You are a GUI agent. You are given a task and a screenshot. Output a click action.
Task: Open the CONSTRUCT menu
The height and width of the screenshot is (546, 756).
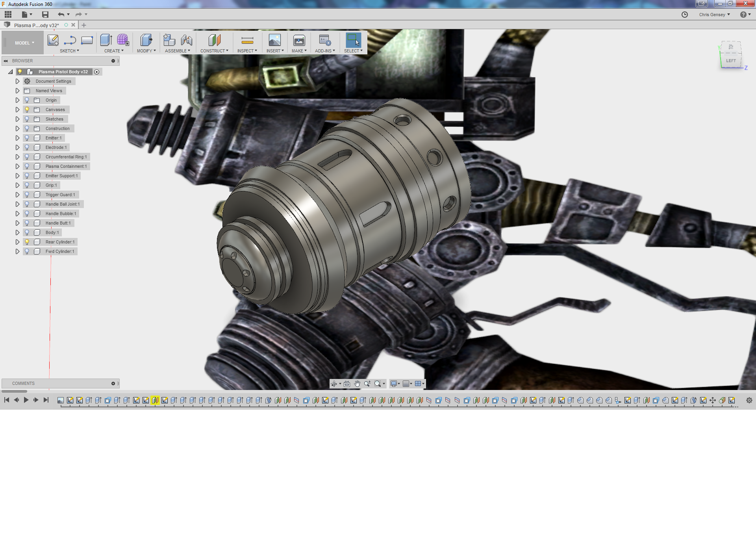[214, 51]
